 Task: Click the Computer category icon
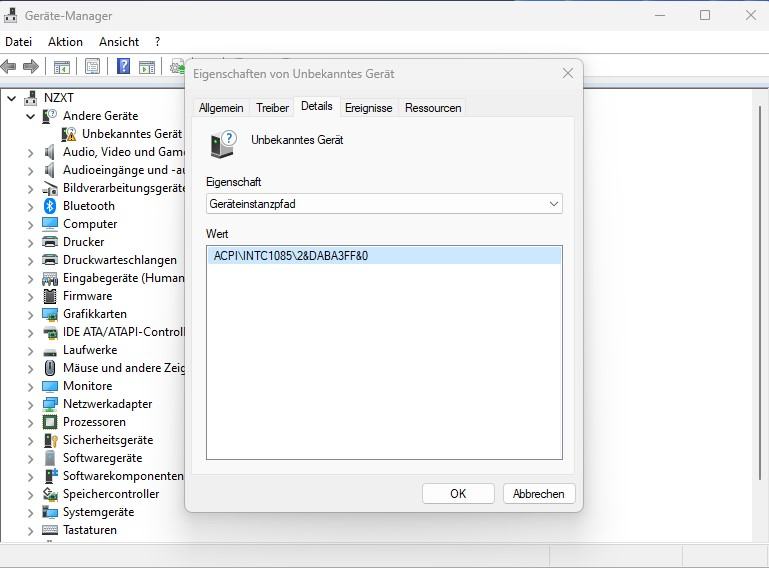click(50, 224)
